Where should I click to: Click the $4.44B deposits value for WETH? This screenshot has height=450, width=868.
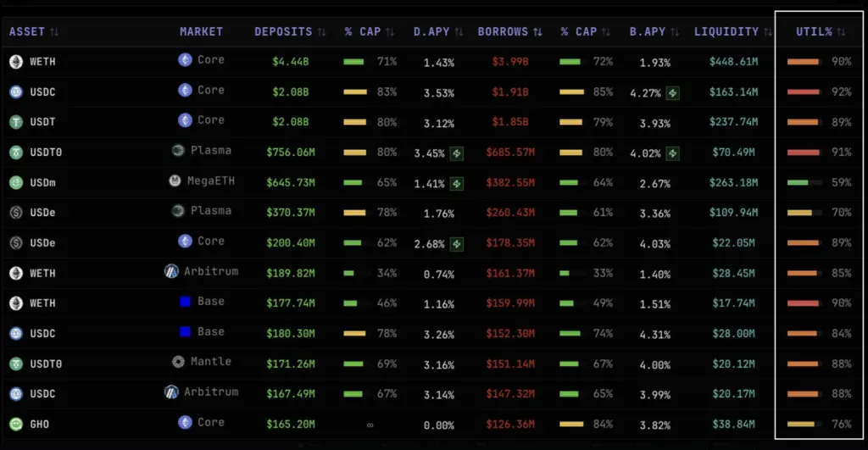[291, 61]
